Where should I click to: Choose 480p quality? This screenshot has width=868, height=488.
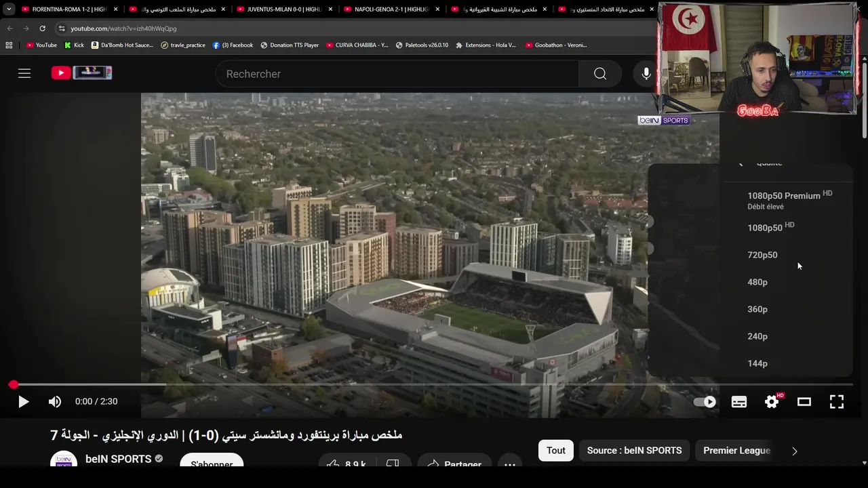point(788,282)
